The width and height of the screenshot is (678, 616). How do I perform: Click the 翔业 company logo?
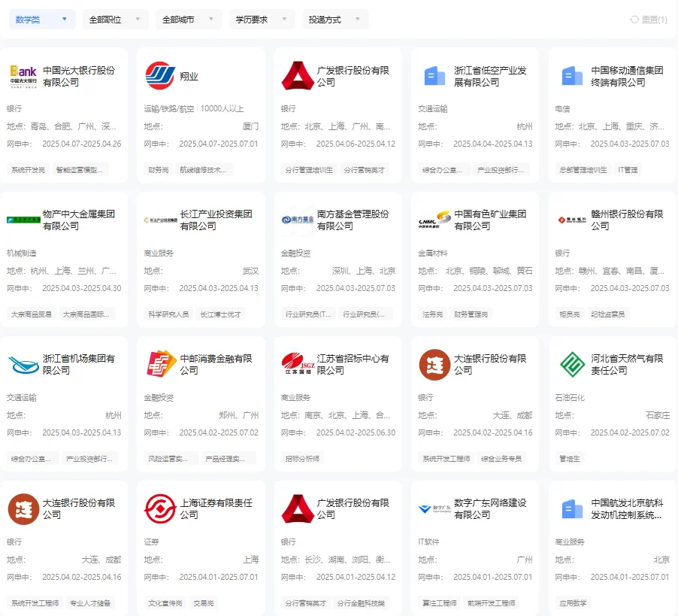point(160,76)
